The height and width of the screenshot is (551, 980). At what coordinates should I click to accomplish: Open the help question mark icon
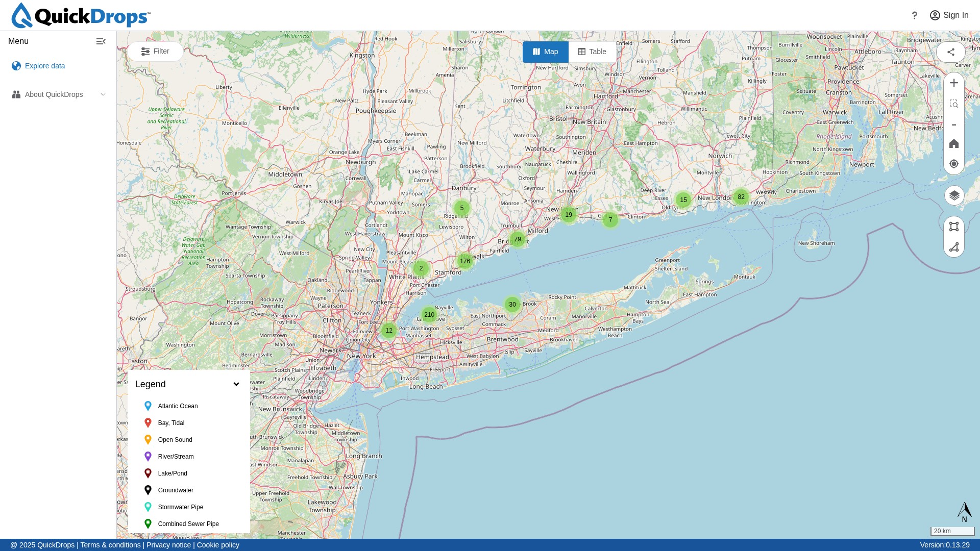pos(915,15)
